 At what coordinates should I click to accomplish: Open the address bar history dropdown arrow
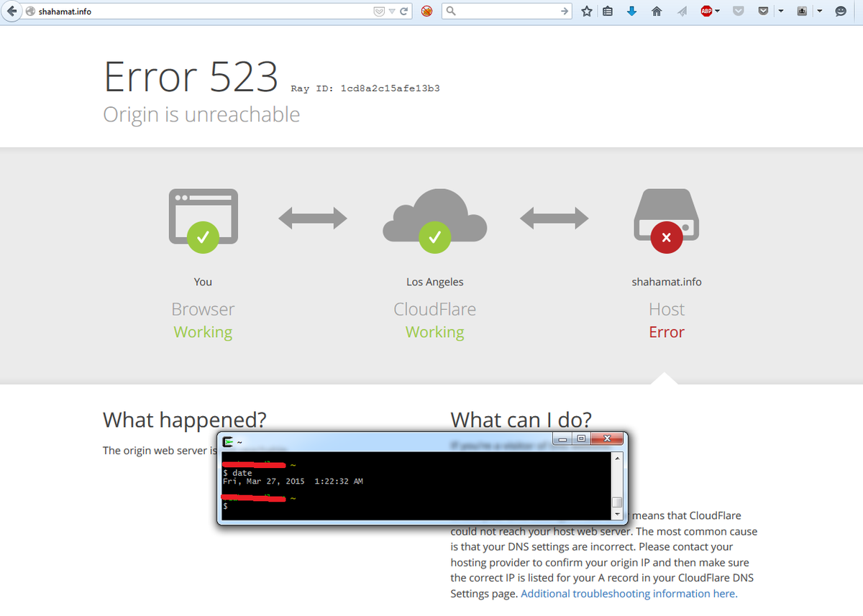coord(392,12)
